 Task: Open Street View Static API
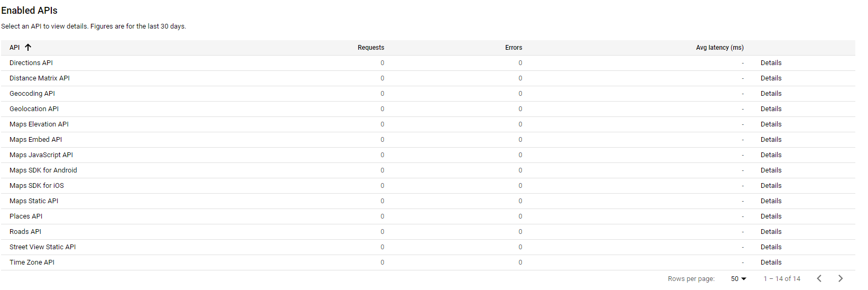coord(43,247)
